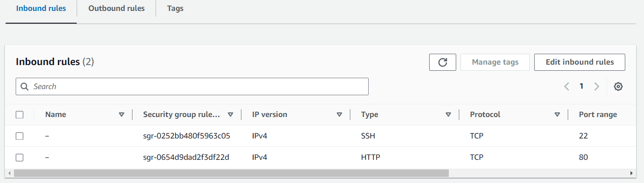The width and height of the screenshot is (644, 183).
Task: Go to next page arrow
Action: (597, 86)
